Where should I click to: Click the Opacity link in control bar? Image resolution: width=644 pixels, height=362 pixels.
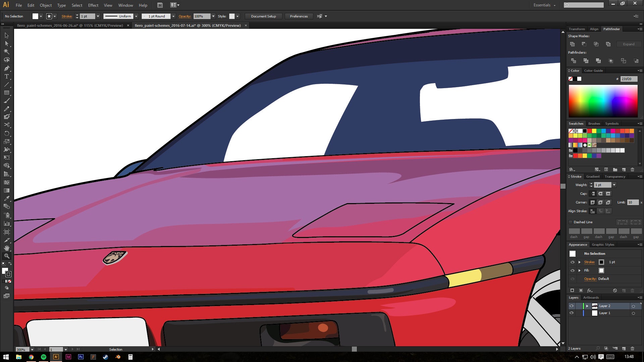(184, 16)
